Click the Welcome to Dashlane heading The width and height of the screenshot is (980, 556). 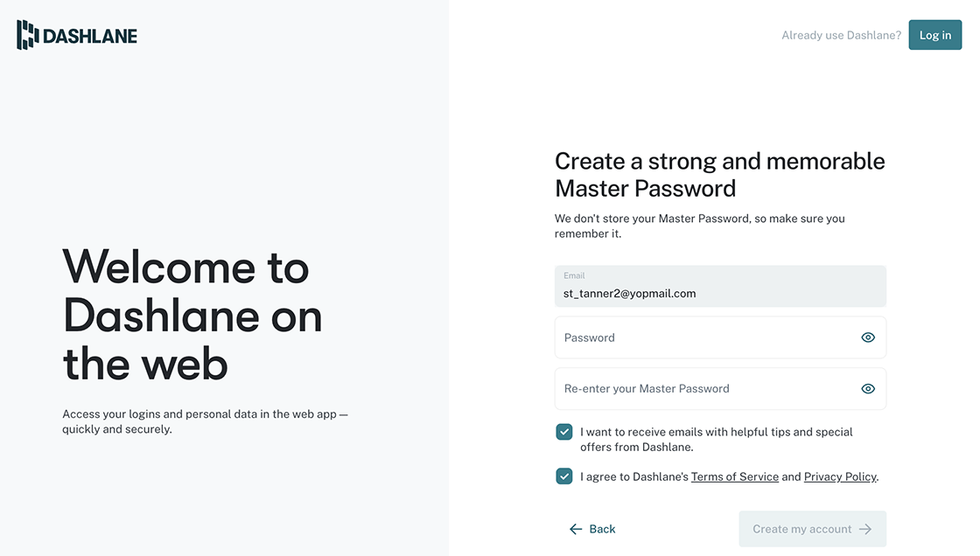(x=192, y=315)
